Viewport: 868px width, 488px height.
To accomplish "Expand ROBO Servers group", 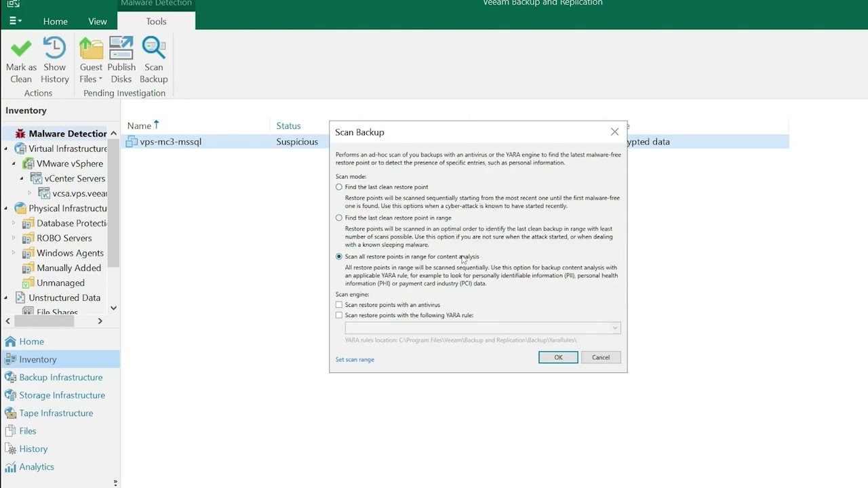I will pyautogui.click(x=14, y=238).
